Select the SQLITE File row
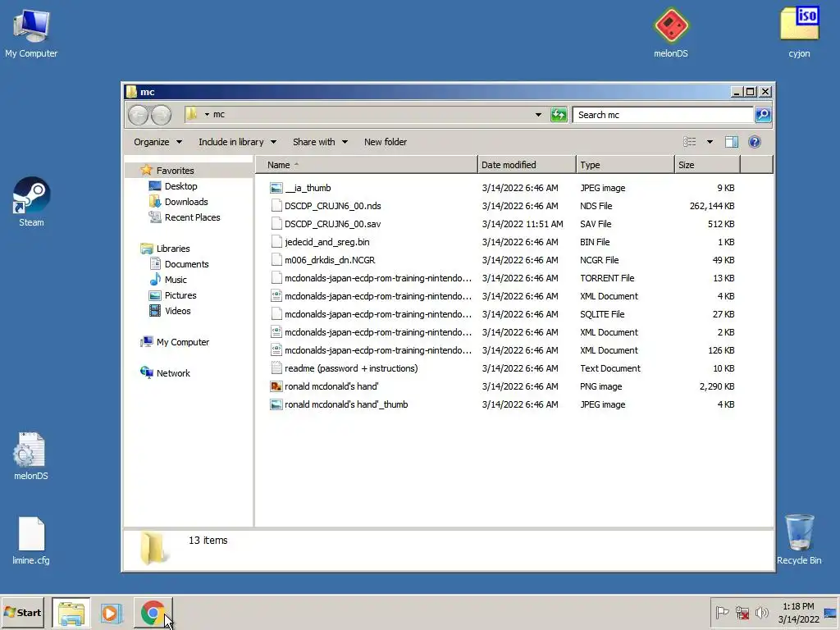 click(503, 314)
